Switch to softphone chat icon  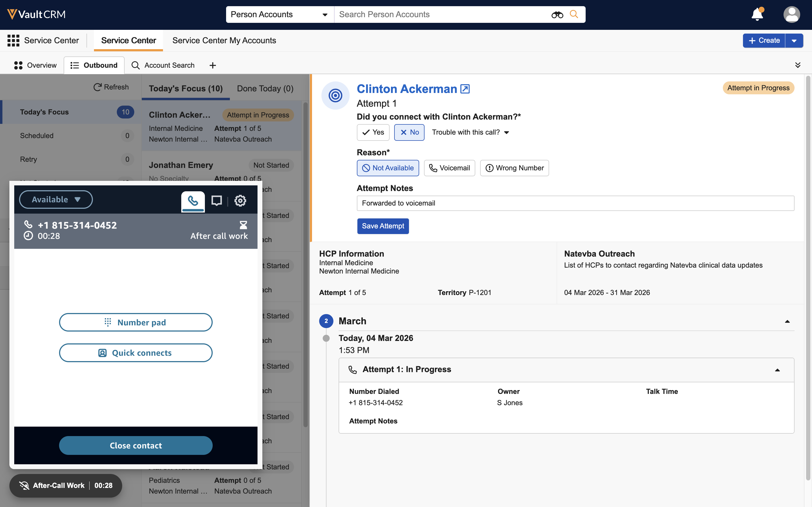click(216, 200)
